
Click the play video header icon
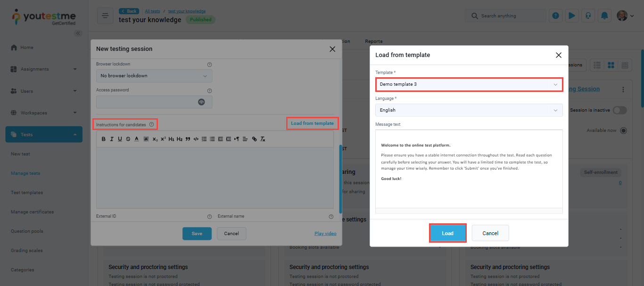[572, 16]
